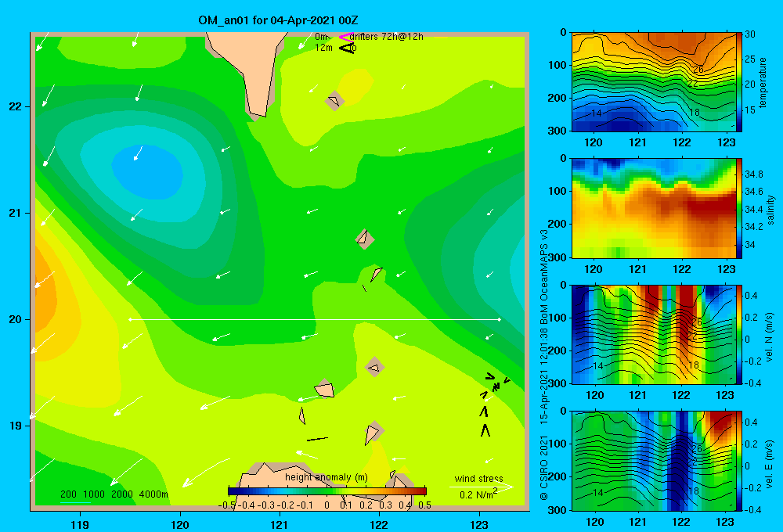This screenshot has width=783, height=532.
Task: Open the salinity cross-section panel
Action: (654, 209)
